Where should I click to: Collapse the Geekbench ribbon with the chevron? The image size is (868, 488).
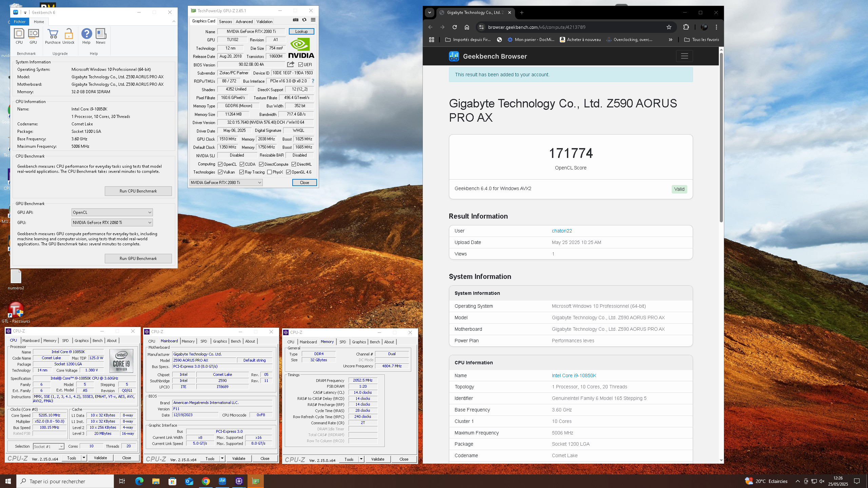(174, 21)
